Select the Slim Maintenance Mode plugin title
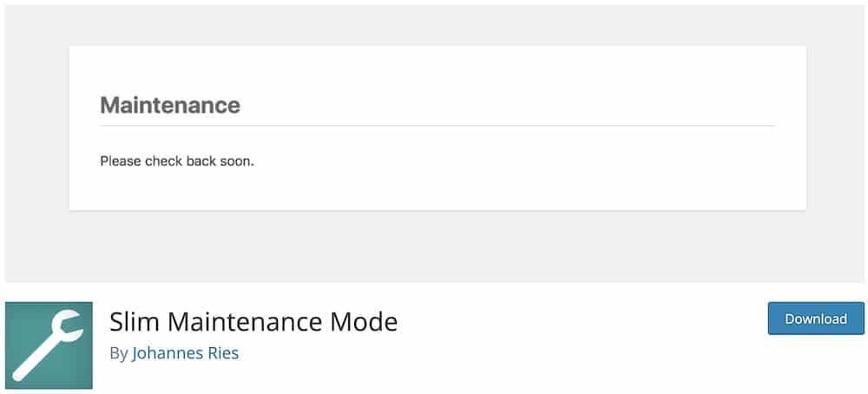The image size is (868, 394). point(253,321)
